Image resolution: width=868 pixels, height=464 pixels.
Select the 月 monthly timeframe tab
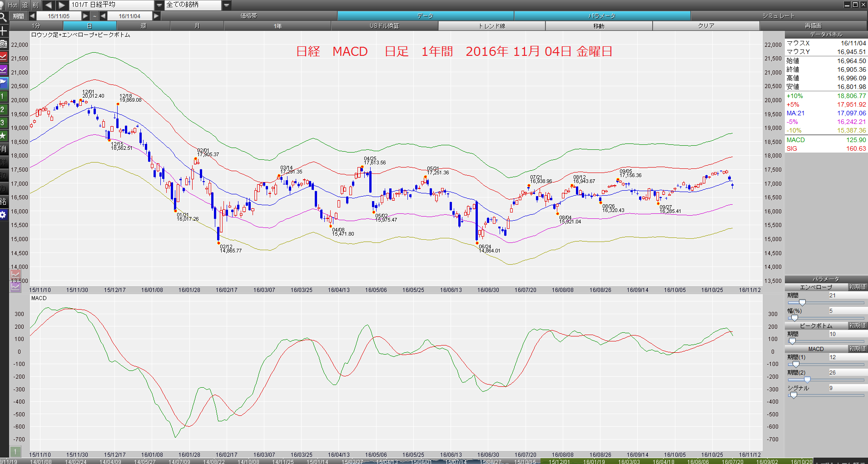tap(197, 26)
